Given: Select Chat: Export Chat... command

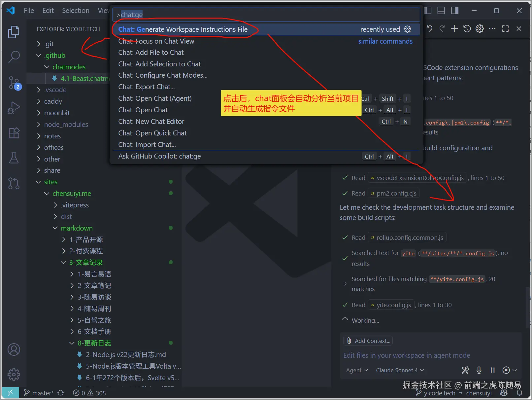Looking at the screenshot, I should coord(267,87).
